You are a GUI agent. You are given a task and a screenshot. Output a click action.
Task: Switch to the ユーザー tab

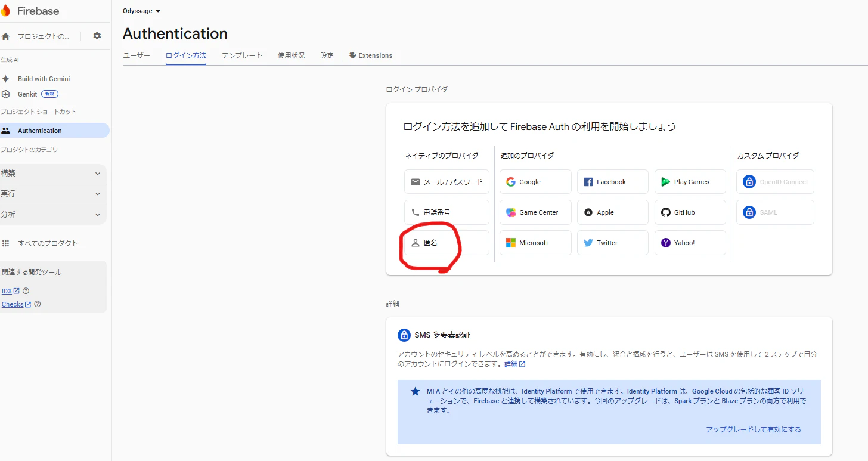coord(137,55)
